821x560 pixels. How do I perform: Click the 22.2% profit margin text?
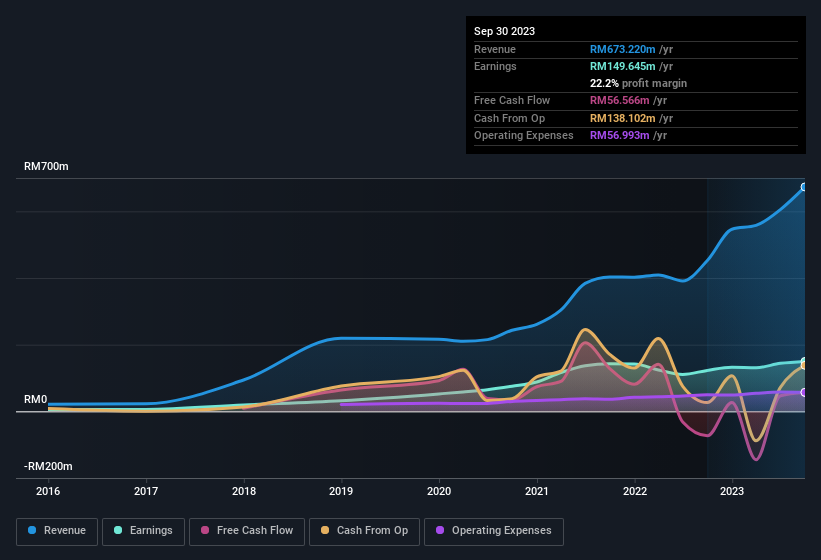coord(638,83)
